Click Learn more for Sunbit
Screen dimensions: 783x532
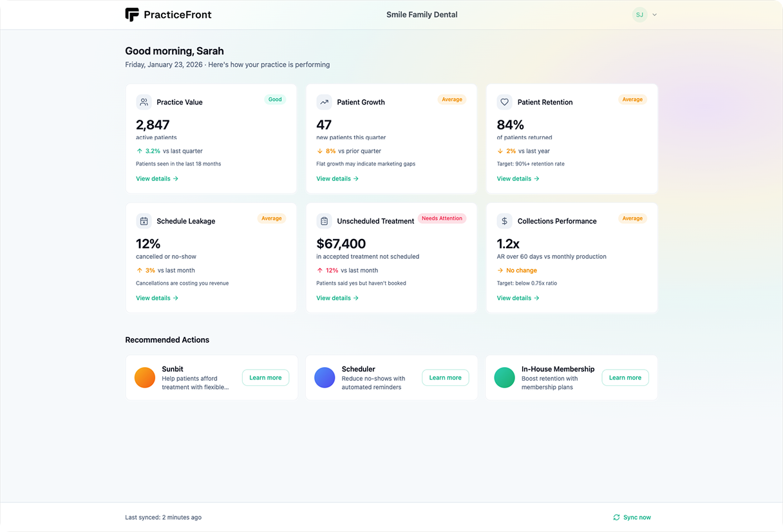point(265,377)
